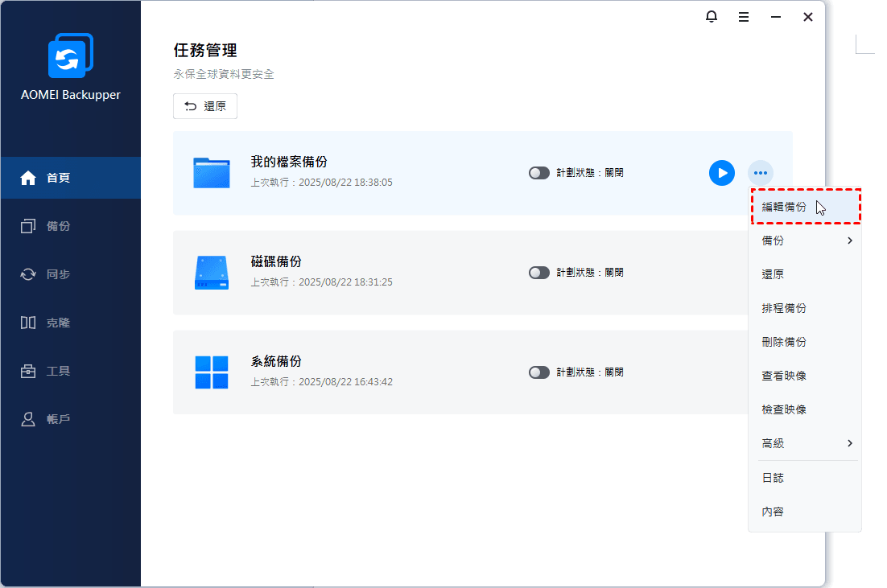Click 計劃狀態：關閉 label of 我的檔案備份
This screenshot has height=588, width=887.
tap(590, 173)
